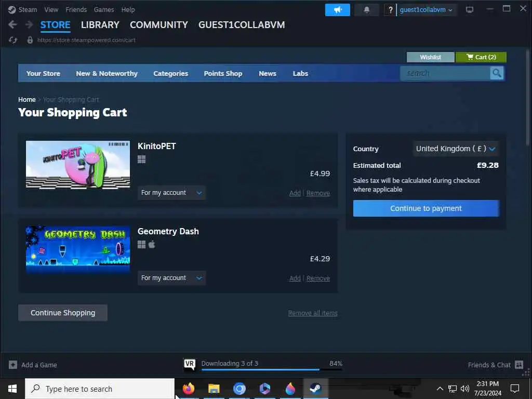Reload the store page
Screen dimensions: 532x399
pyautogui.click(x=13, y=40)
